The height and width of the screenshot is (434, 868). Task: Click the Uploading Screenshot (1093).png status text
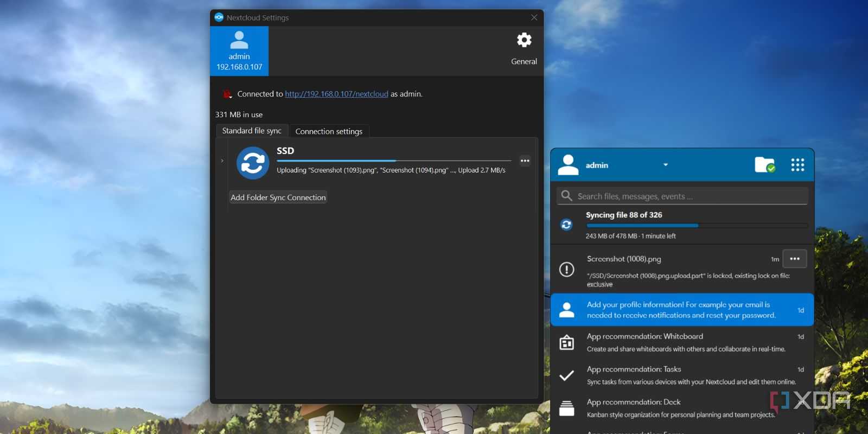click(x=391, y=170)
